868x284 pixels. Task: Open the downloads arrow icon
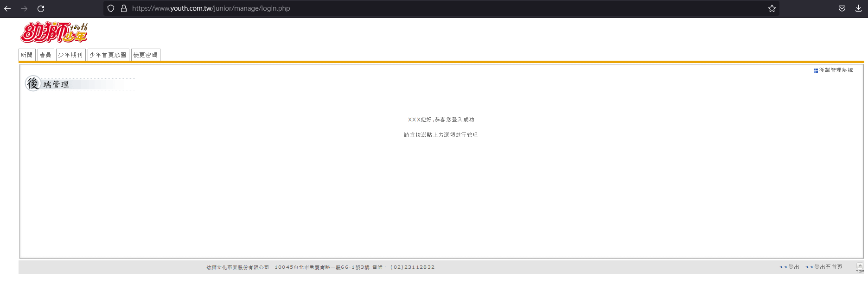859,8
